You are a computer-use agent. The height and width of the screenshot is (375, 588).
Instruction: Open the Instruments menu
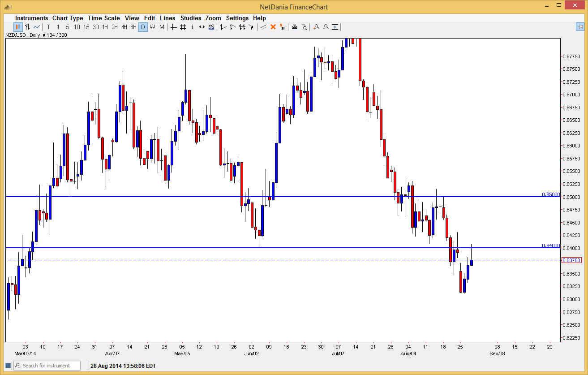tap(31, 18)
